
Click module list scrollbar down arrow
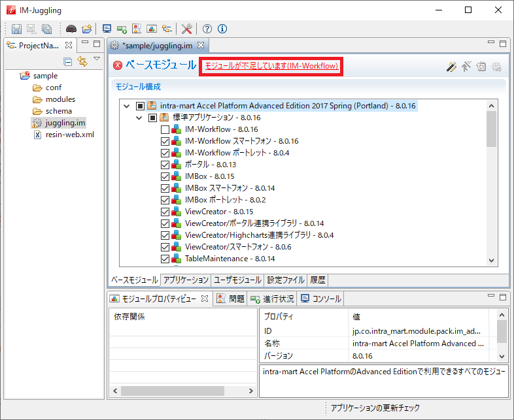491,261
